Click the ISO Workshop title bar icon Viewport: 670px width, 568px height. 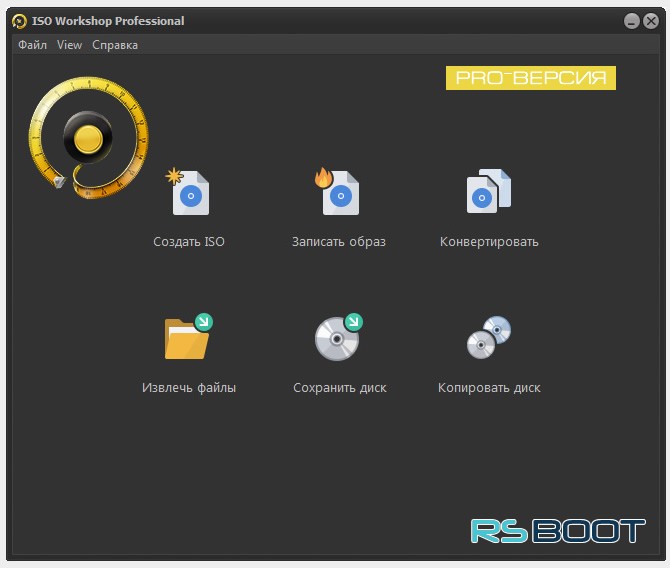[19, 21]
